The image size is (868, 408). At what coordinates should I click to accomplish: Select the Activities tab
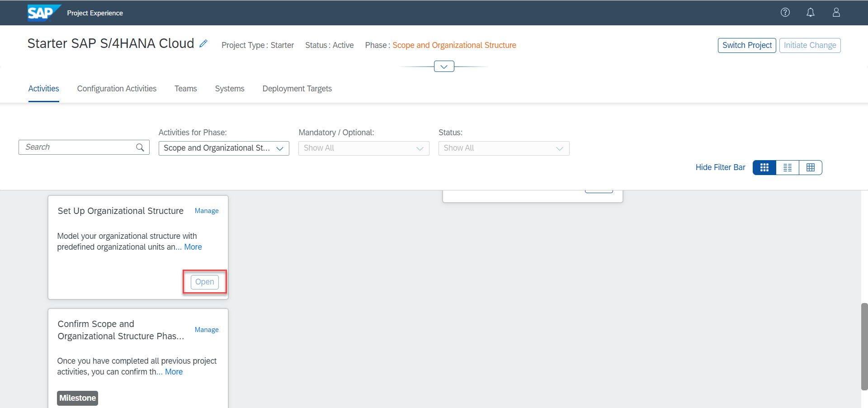coord(44,89)
